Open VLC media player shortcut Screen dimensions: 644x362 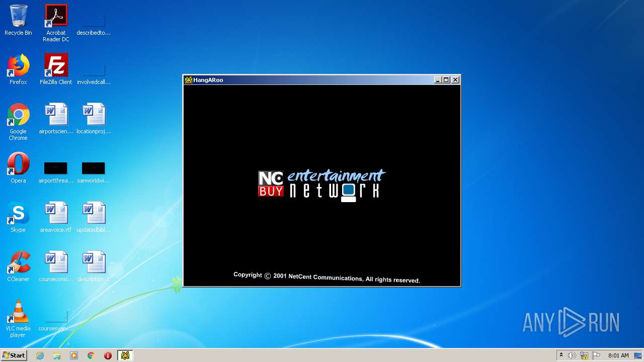point(18,319)
